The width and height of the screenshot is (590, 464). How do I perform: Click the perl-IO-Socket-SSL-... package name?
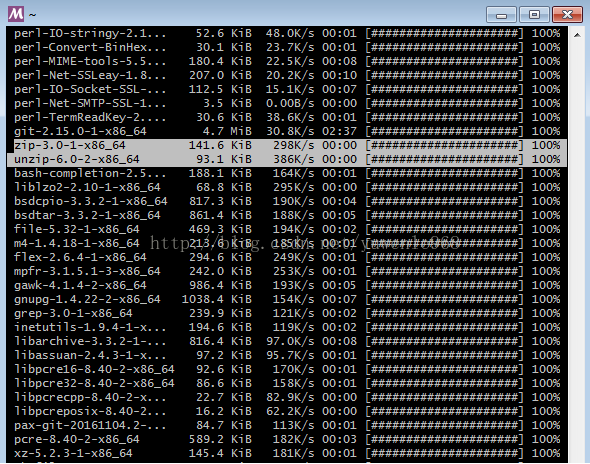pyautogui.click(x=90, y=89)
